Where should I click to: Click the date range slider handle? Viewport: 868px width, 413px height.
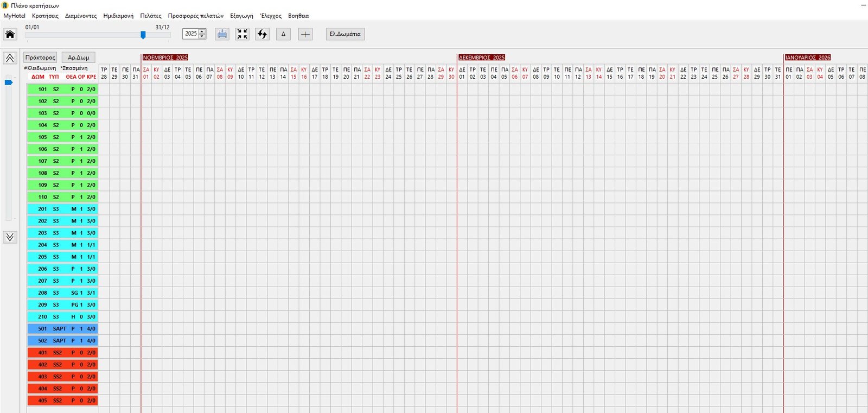tap(143, 35)
